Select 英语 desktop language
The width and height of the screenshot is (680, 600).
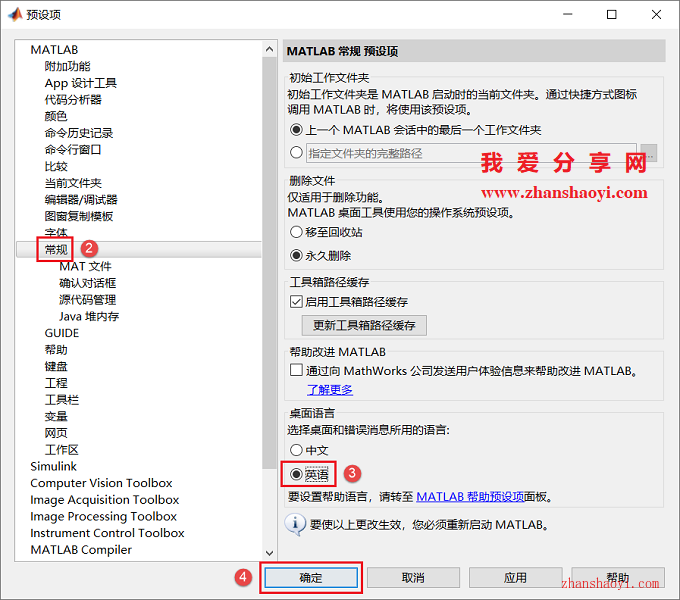[x=296, y=474]
